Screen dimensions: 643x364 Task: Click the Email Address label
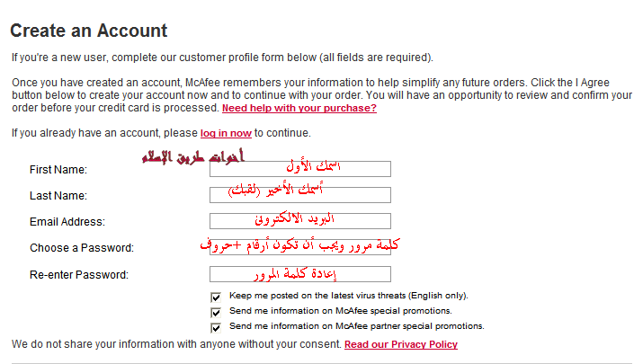pyautogui.click(x=67, y=221)
